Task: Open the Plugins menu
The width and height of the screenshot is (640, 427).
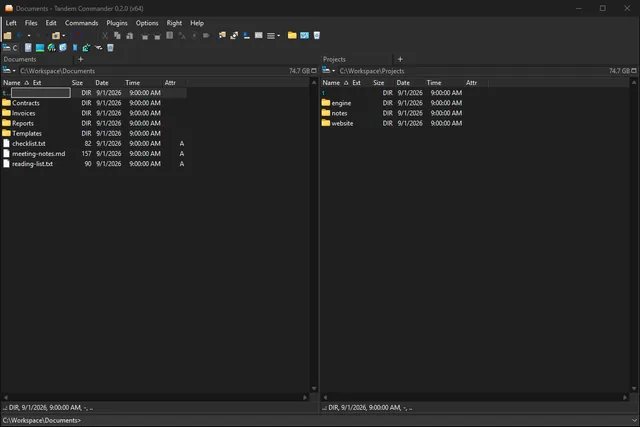Action: (117, 23)
